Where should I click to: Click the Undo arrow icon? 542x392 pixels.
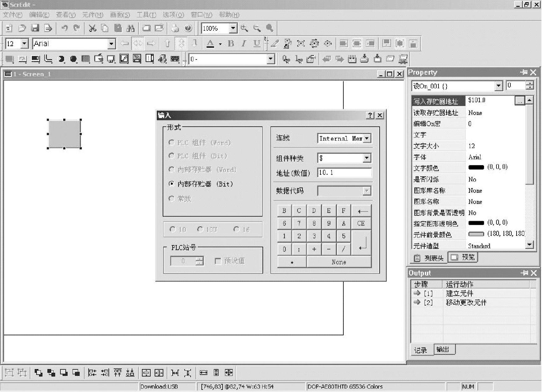[x=64, y=28]
